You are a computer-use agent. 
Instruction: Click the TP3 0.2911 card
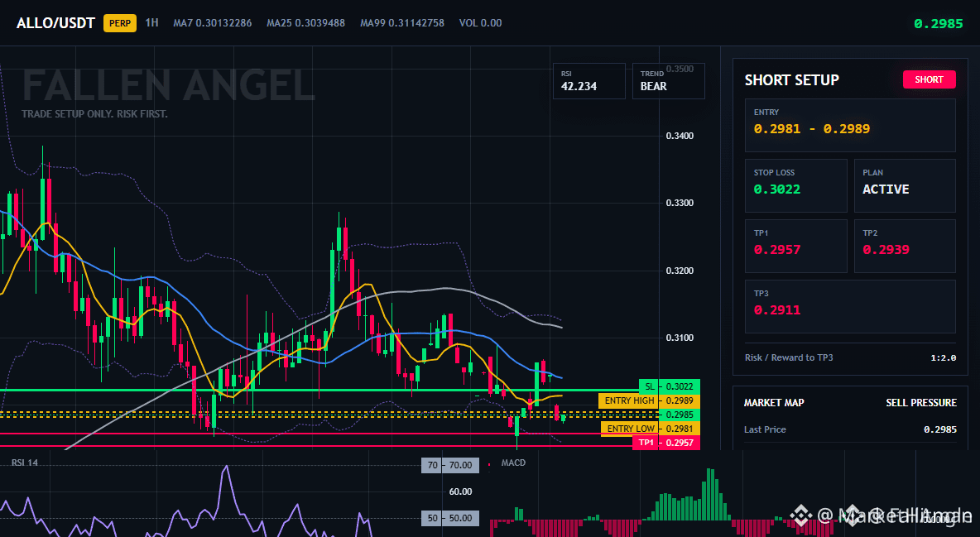(850, 306)
